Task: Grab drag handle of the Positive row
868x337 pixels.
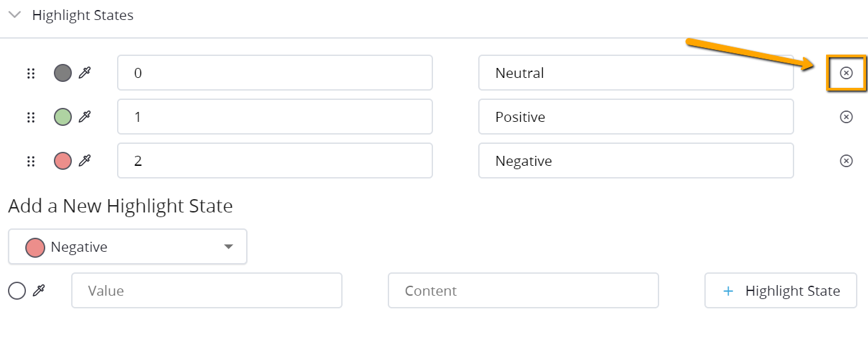Action: pos(31,117)
